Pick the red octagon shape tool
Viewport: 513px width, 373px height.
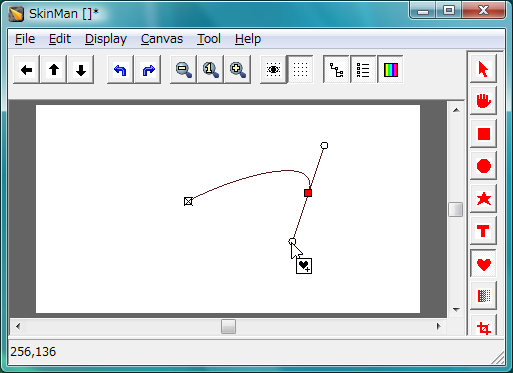[483, 166]
